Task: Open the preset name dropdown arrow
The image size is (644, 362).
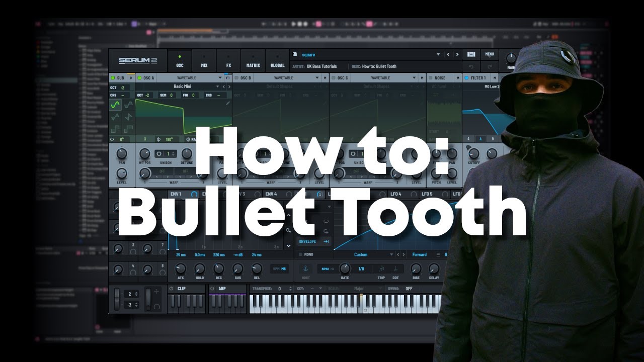Action: (x=438, y=54)
